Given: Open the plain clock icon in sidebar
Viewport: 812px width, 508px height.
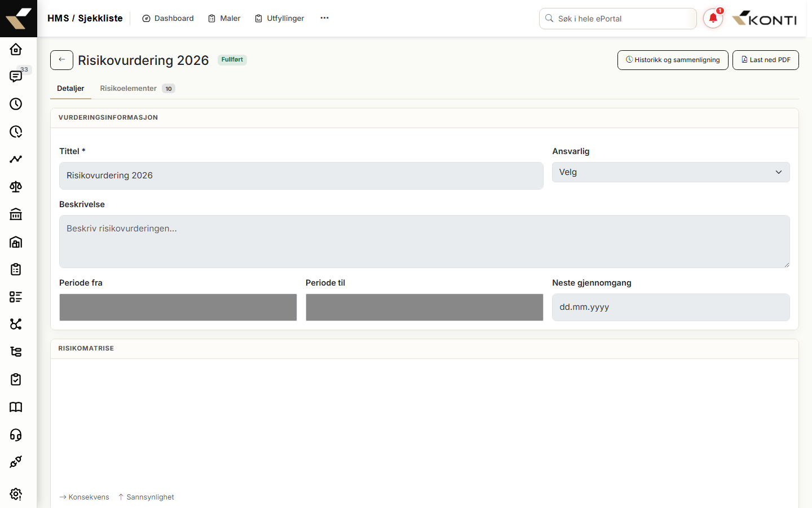Looking at the screenshot, I should (16, 104).
